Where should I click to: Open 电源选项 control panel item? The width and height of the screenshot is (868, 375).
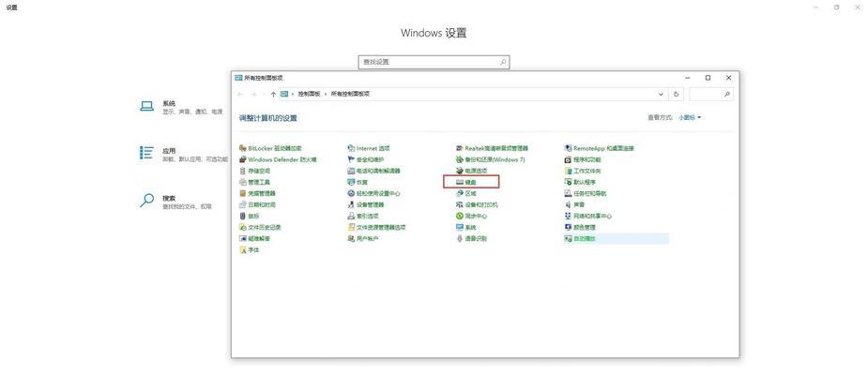(x=472, y=171)
